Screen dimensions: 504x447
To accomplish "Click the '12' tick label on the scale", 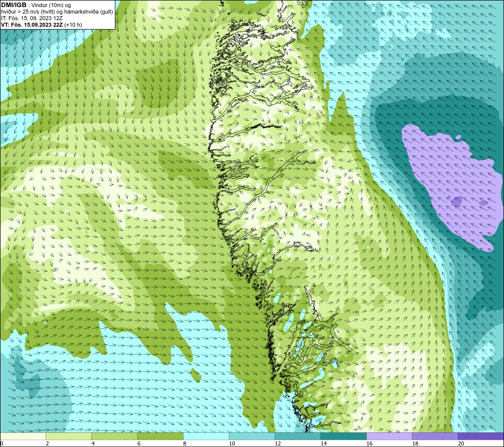I will [x=278, y=443].
